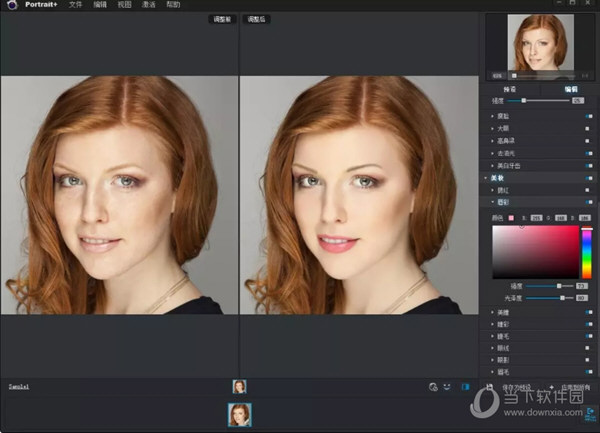Viewport: 600px width, 433px height.
Task: Click the 调整前 label button
Action: tap(222, 19)
